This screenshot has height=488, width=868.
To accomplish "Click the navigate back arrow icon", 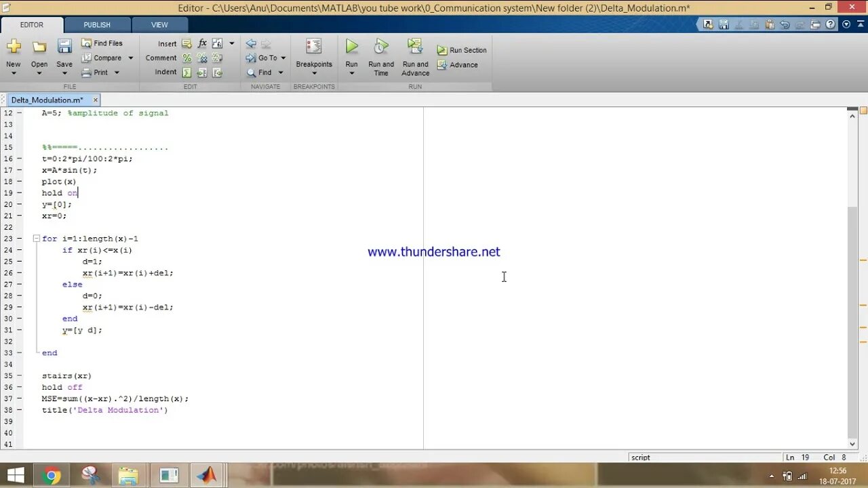I will coord(251,43).
